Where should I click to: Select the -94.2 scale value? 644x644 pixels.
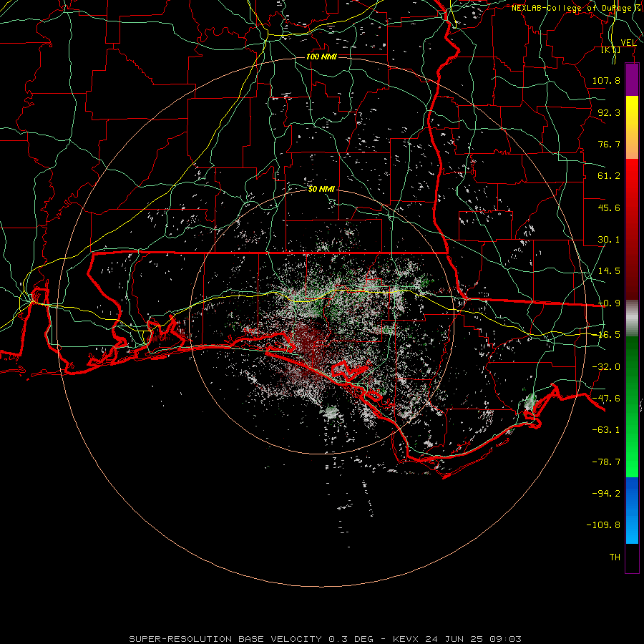tap(606, 493)
